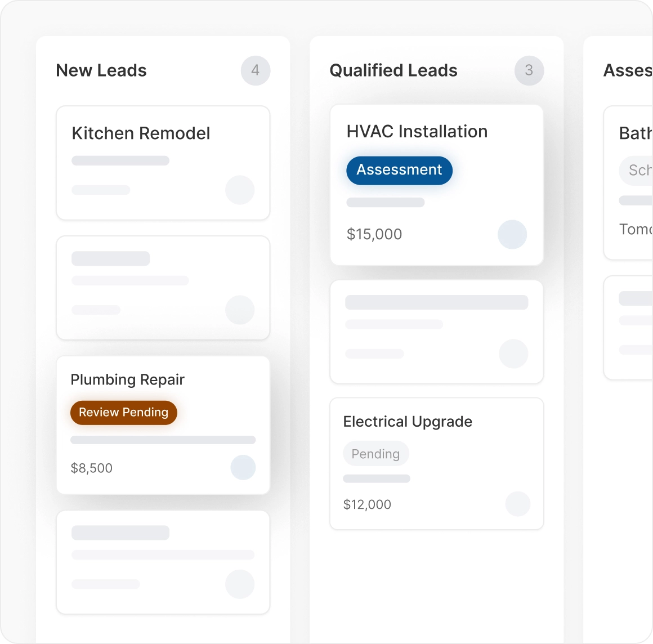This screenshot has height=644, width=653.
Task: Click the avatar on HVAC Installation card
Action: point(512,234)
